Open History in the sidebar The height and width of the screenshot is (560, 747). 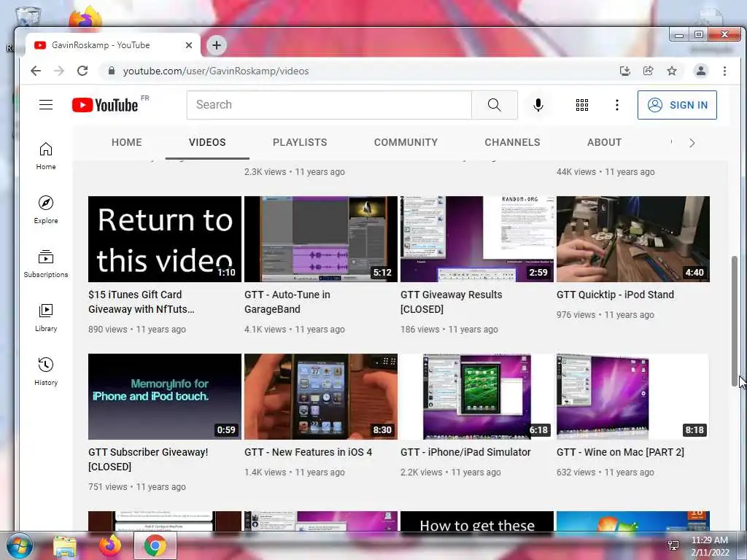[46, 371]
